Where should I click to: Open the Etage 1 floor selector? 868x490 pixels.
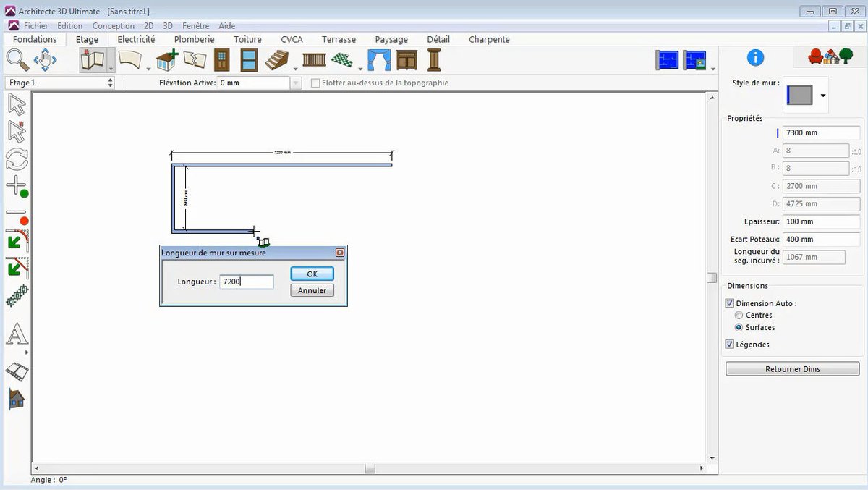(x=60, y=83)
